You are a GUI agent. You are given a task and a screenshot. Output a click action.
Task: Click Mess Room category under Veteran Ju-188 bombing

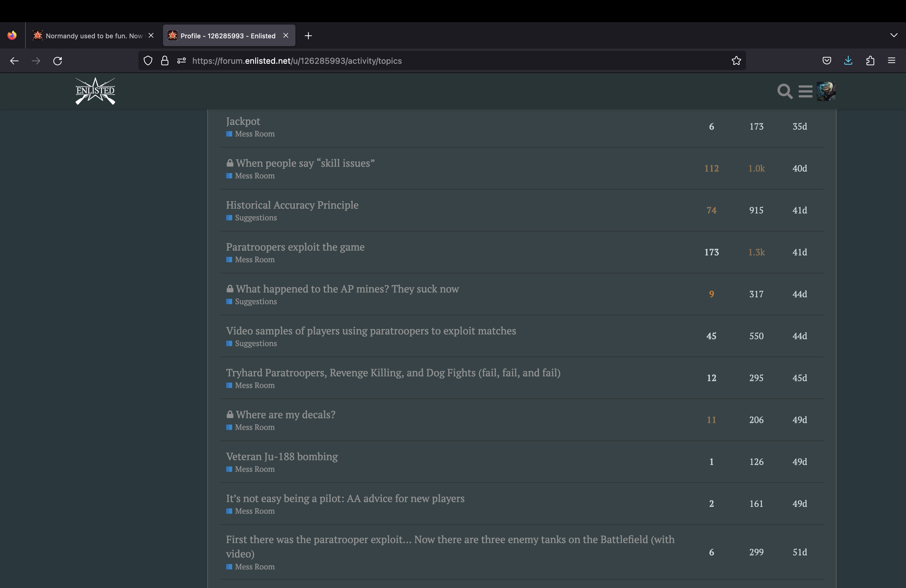pos(250,469)
